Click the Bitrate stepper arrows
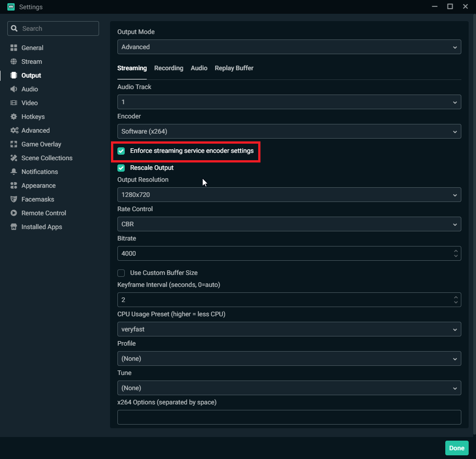 coord(455,253)
